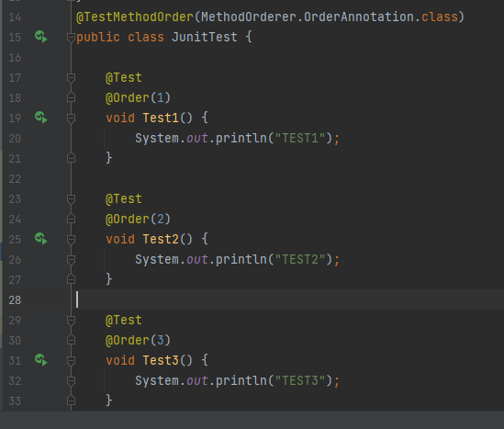504x429 pixels.
Task: Click closing brace on line 33
Action: click(109, 401)
